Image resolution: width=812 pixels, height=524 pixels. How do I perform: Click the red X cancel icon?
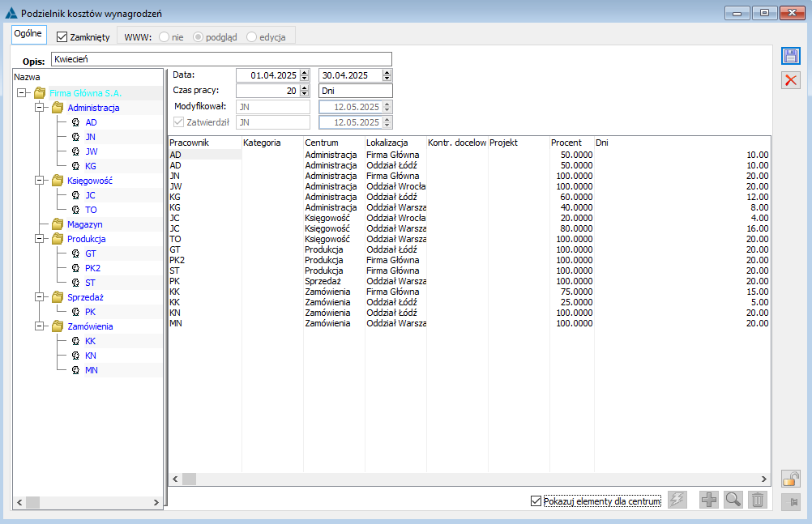[x=791, y=80]
